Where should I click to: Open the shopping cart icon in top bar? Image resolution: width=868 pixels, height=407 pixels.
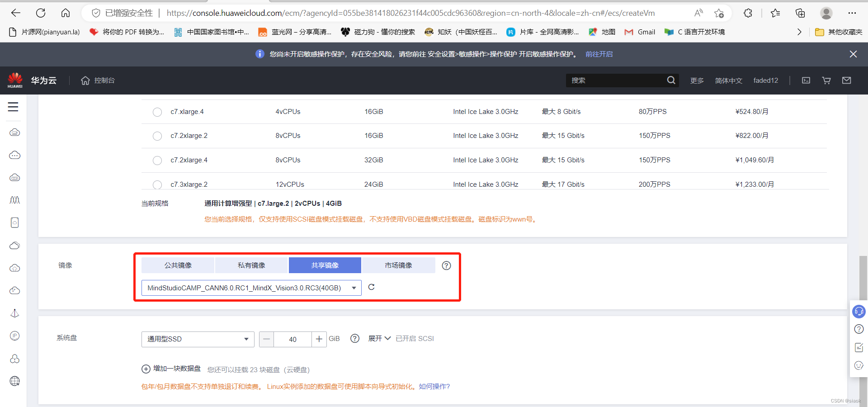pos(826,80)
